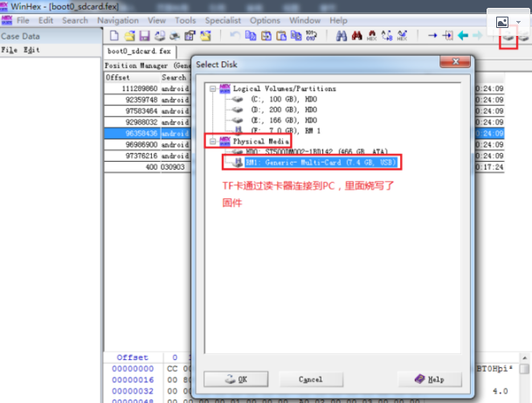Click hex editor offset row 00000016
Image resolution: width=532 pixels, height=403 pixels.
click(x=133, y=380)
